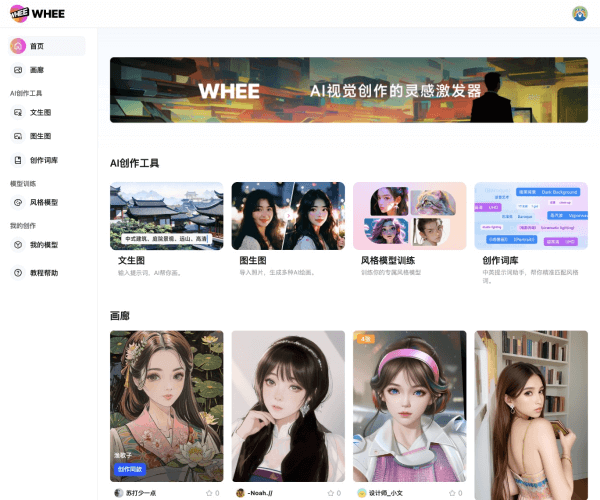
Task: Open the 我的模型 sidebar icon
Action: click(x=18, y=245)
